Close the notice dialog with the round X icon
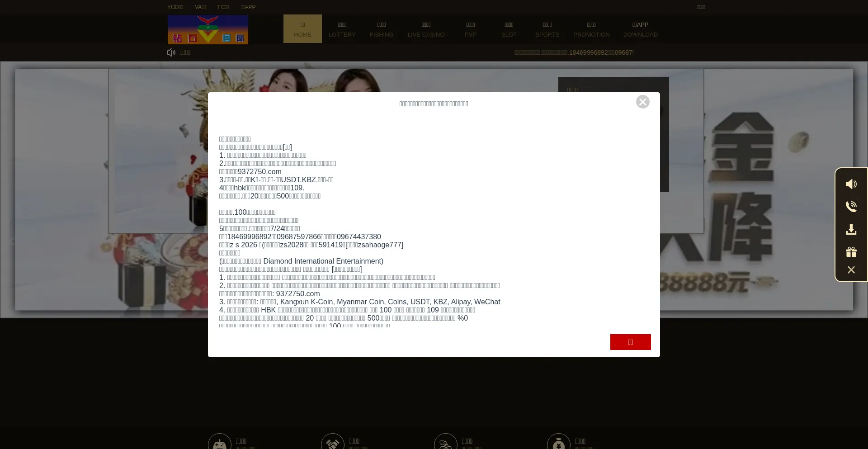This screenshot has width=868, height=449. 642,102
